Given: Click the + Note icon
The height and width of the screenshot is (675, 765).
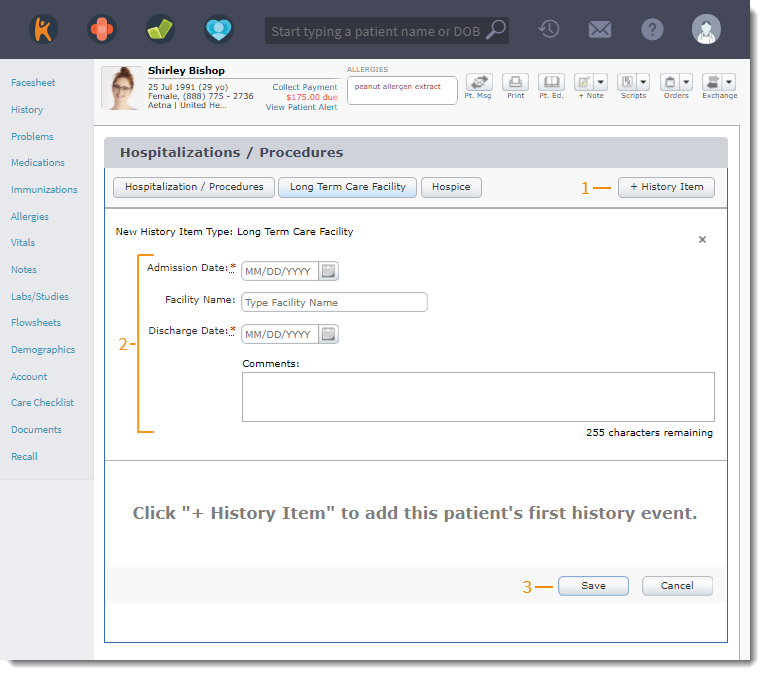Looking at the screenshot, I should click(584, 82).
